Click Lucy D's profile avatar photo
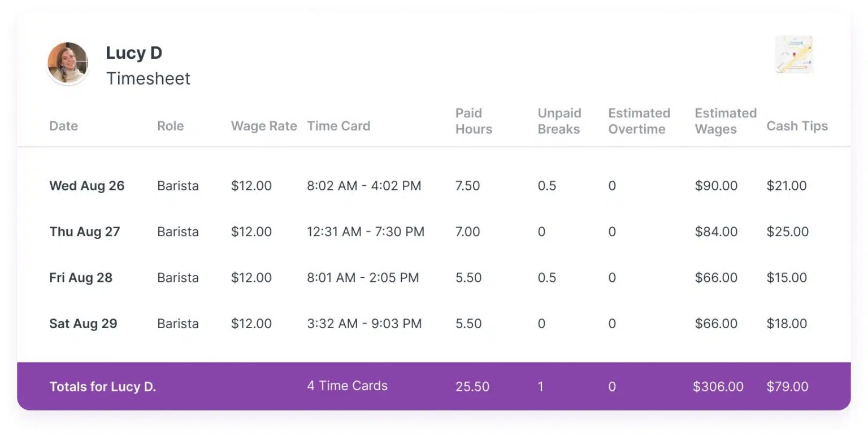This screenshot has width=868, height=436. (x=68, y=63)
